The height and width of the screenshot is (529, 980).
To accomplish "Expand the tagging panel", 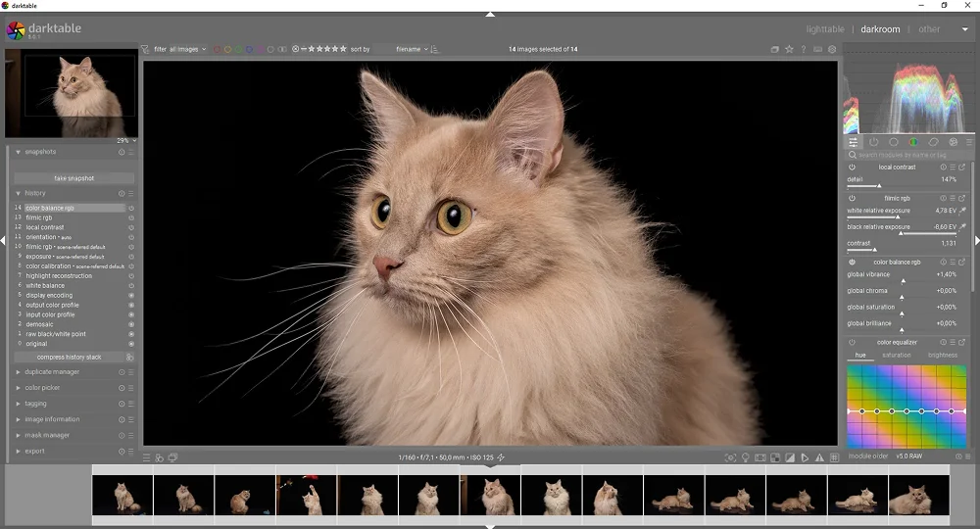I will (36, 404).
